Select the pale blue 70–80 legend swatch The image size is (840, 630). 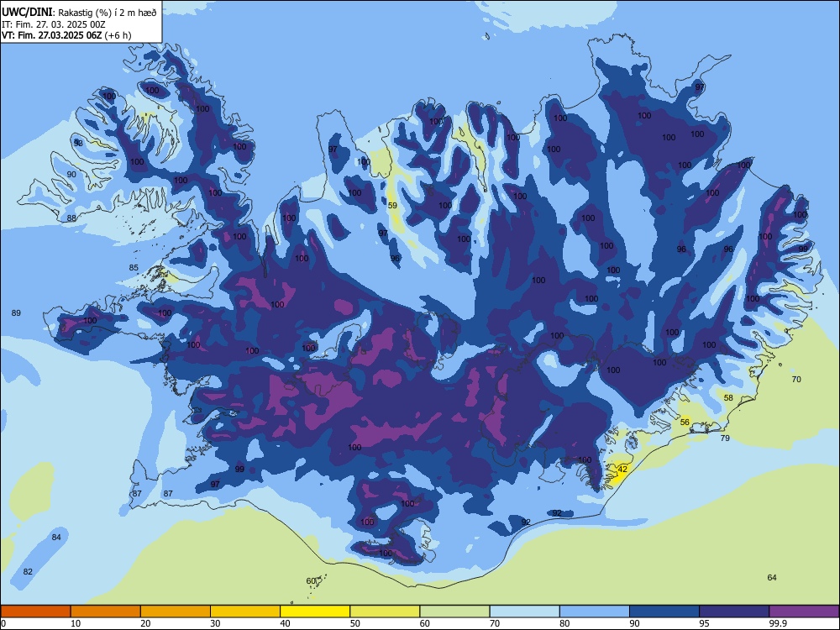click(524, 612)
